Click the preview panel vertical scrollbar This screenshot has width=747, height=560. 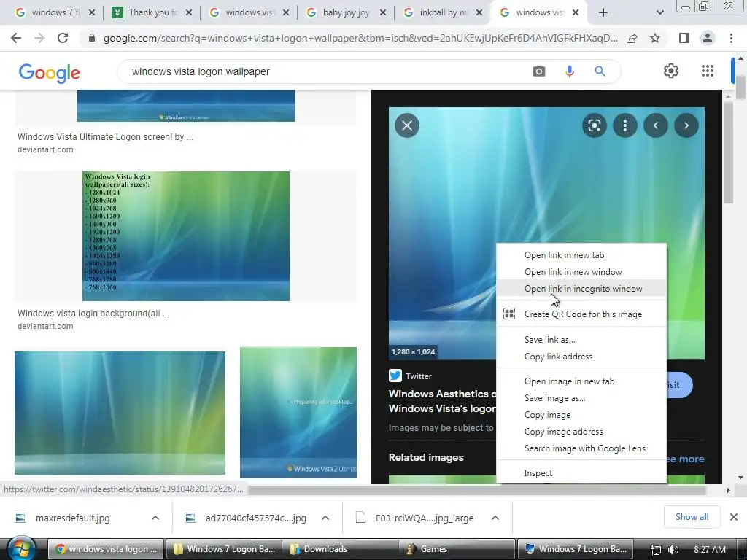(729, 152)
